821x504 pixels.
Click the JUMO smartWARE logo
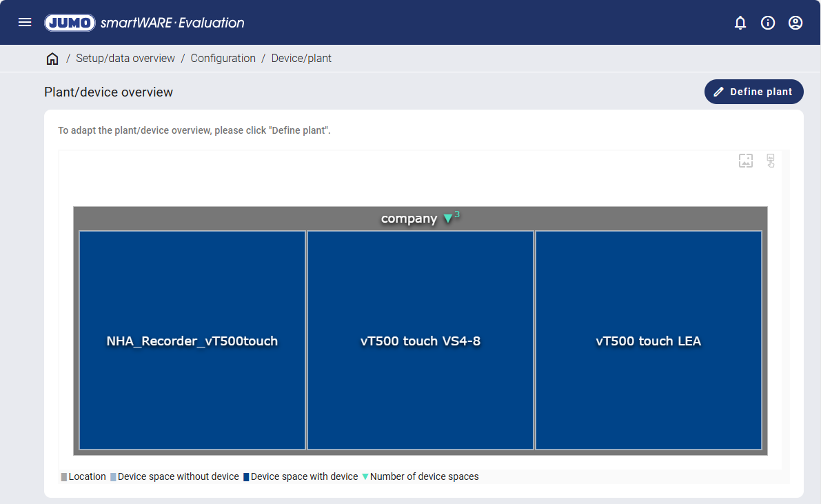click(x=144, y=23)
